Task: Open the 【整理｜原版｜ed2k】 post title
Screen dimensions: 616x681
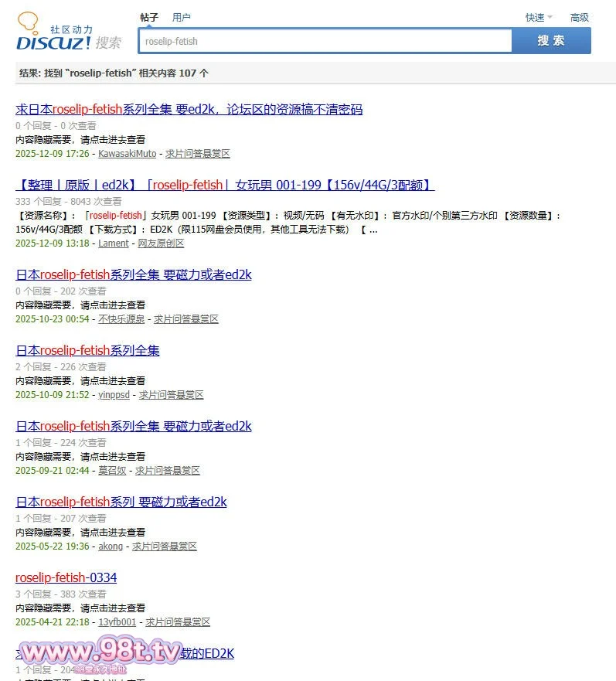Action: pos(225,186)
